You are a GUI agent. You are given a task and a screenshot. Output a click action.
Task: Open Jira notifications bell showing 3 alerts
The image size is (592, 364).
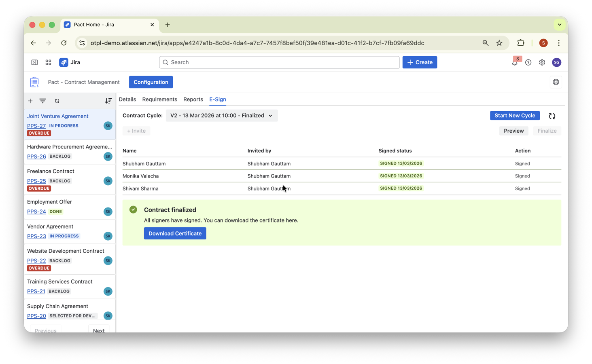point(514,62)
